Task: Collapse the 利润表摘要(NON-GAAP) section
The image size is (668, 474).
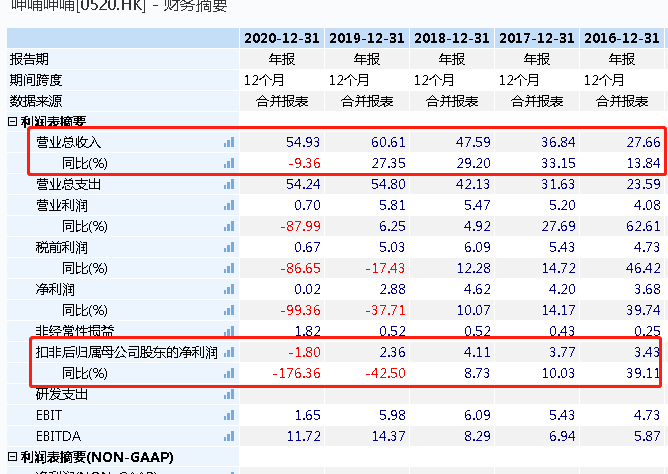Action: (x=13, y=457)
